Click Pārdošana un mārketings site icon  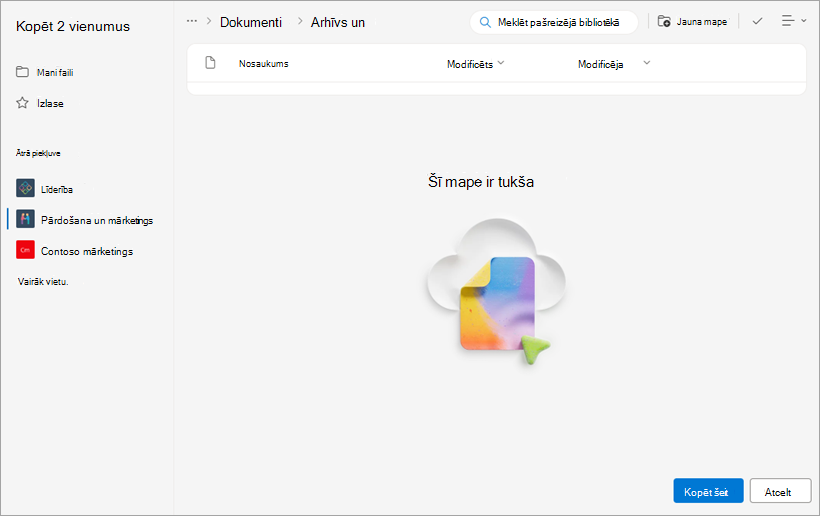point(25,220)
